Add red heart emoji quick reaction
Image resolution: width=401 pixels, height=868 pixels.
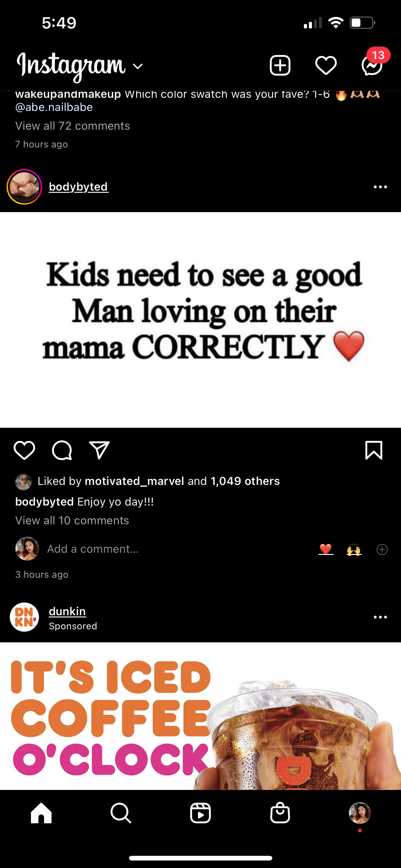click(326, 549)
